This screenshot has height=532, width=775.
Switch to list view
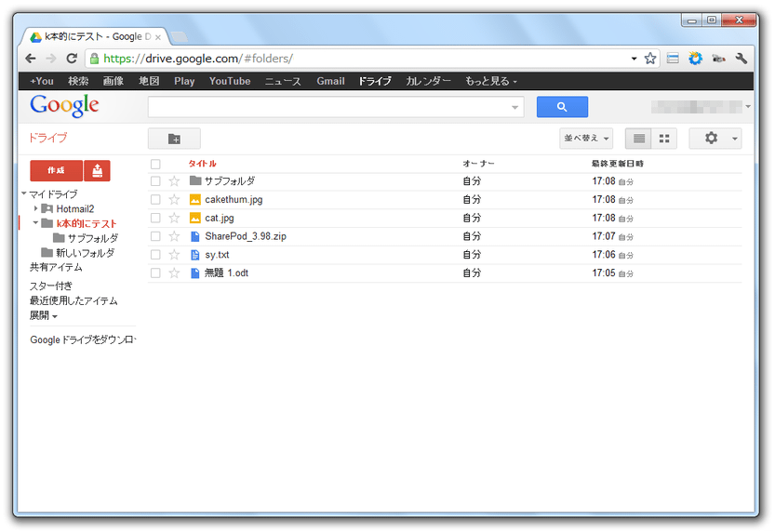point(638,139)
